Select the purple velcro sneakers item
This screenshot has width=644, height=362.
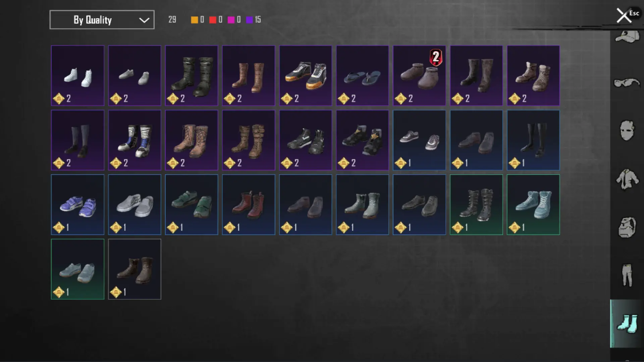point(77,204)
